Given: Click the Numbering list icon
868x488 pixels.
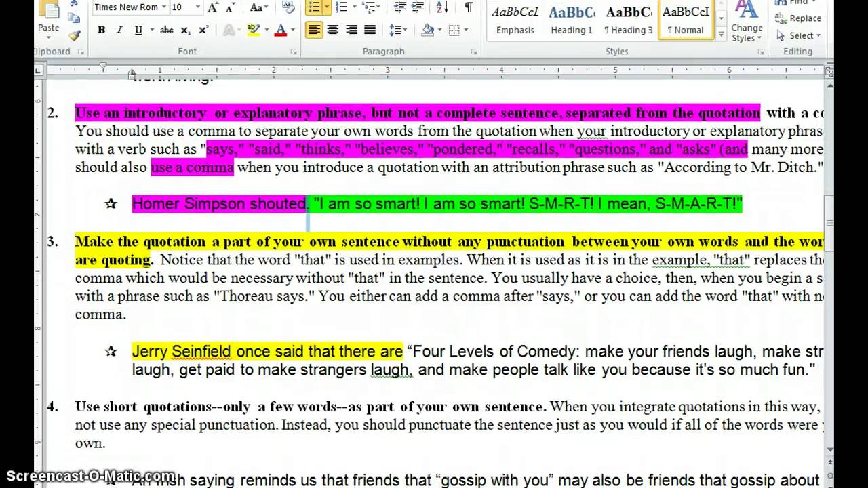Looking at the screenshot, I should click(342, 7).
